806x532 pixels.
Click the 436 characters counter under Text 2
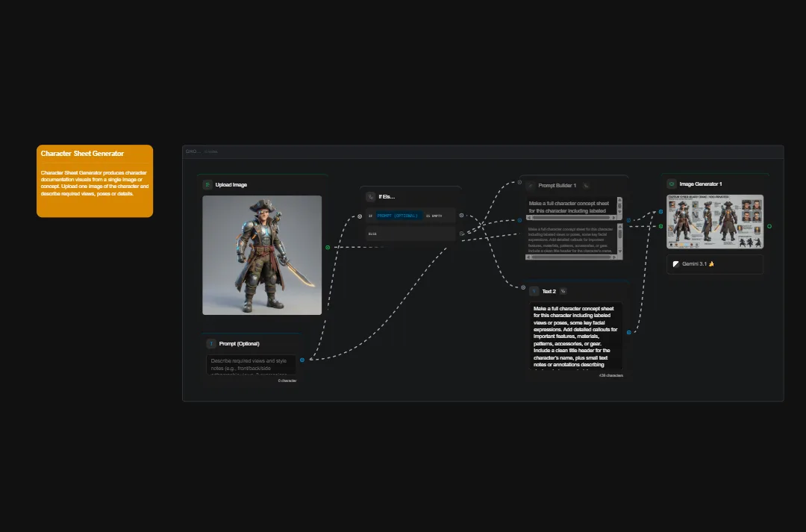(x=610, y=375)
